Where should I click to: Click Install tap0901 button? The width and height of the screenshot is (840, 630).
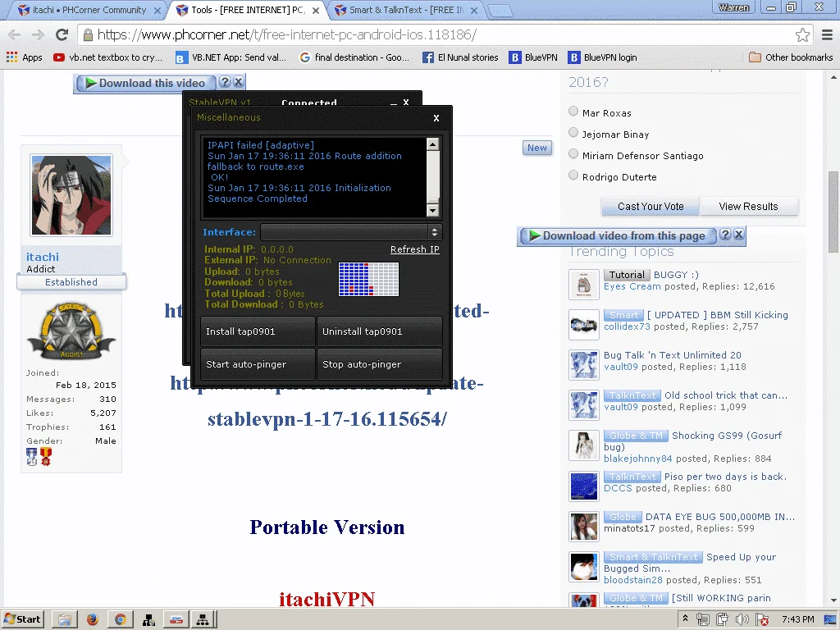tap(258, 331)
